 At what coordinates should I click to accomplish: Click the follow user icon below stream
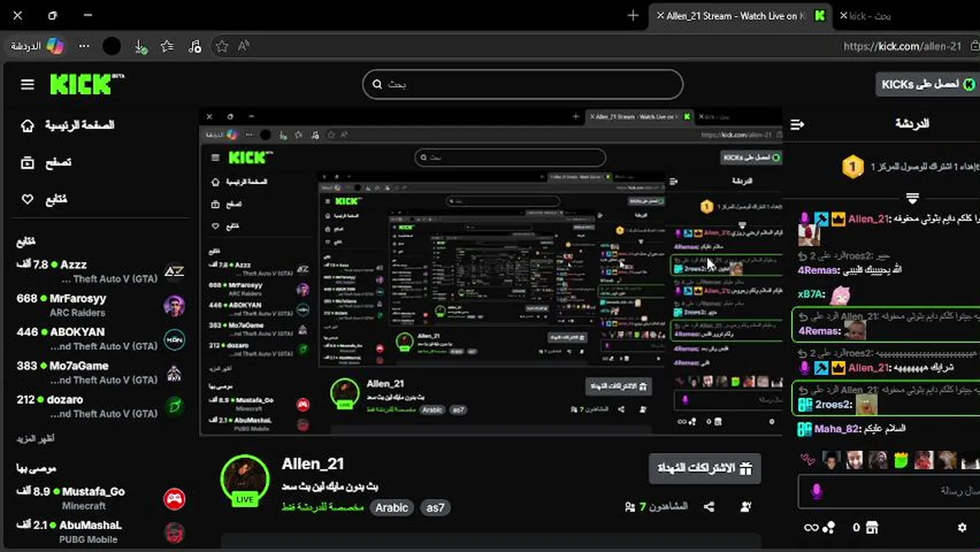[x=745, y=507]
